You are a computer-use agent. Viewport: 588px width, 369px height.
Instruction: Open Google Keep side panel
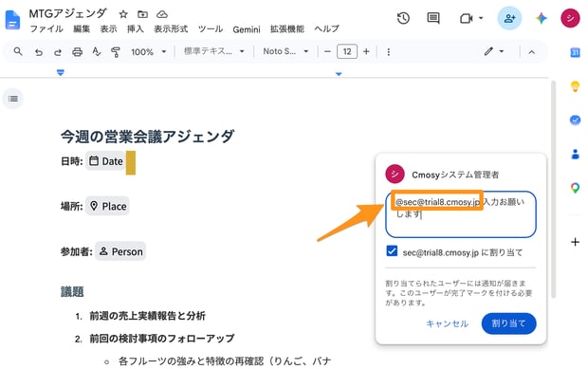575,86
